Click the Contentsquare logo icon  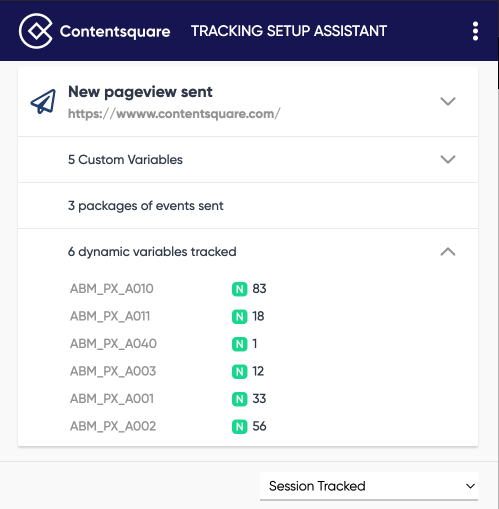pos(36,31)
